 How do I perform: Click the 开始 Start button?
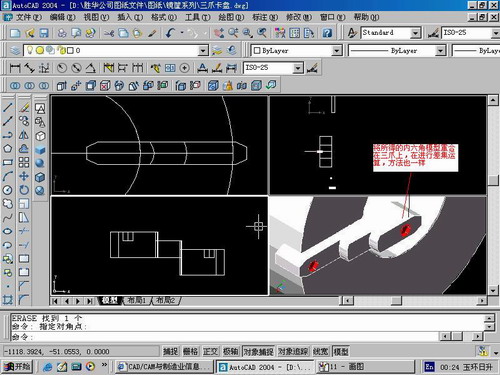click(17, 367)
